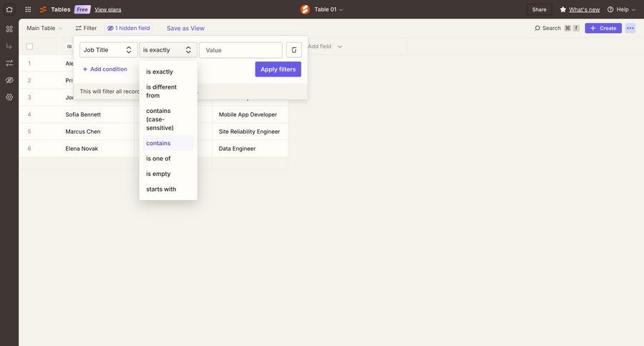Click the Search box in toolbar
This screenshot has height=346, width=644.
[557, 29]
